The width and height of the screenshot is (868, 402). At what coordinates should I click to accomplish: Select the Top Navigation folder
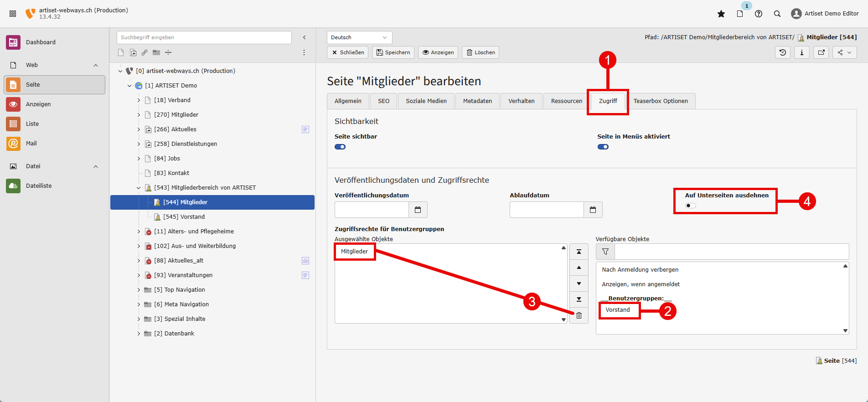179,290
